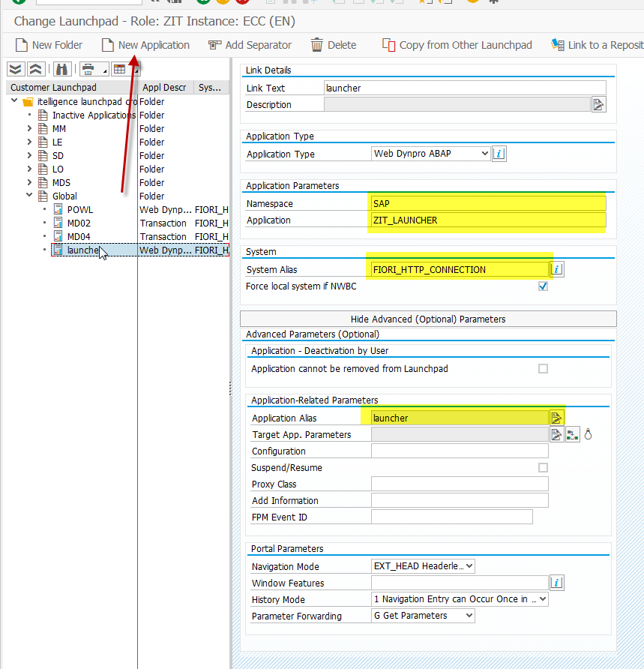Check Application cannot be removed from Launchpad
This screenshot has width=644, height=669.
pos(543,369)
